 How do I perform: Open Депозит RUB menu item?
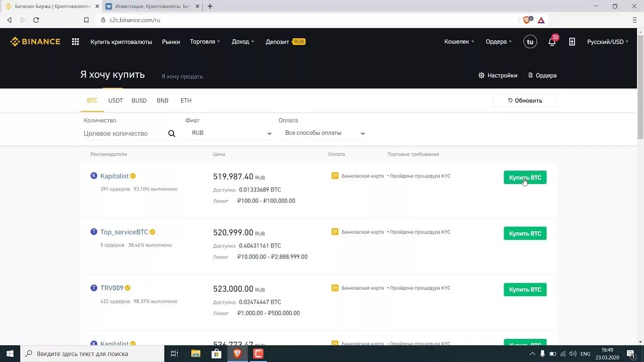tap(285, 42)
